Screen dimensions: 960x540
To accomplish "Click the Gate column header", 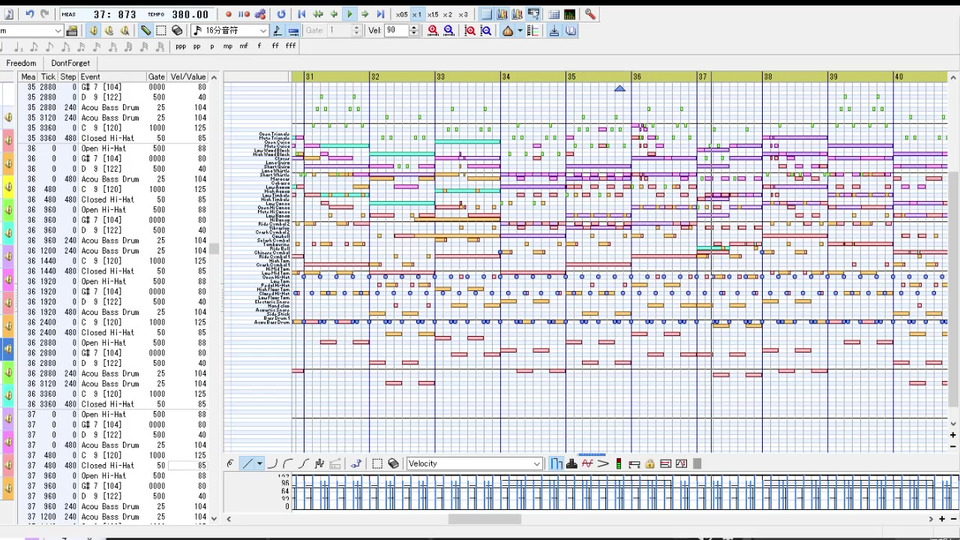I will pyautogui.click(x=156, y=77).
